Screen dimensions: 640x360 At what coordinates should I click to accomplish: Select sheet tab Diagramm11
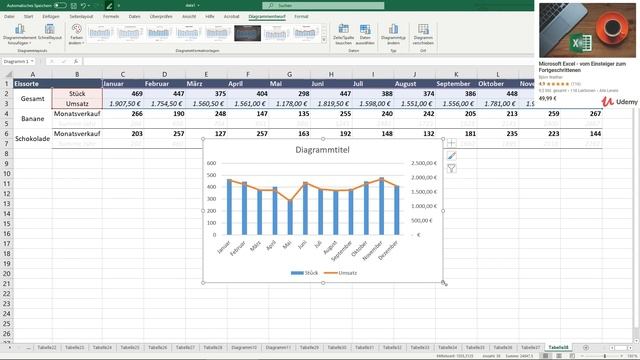point(278,348)
